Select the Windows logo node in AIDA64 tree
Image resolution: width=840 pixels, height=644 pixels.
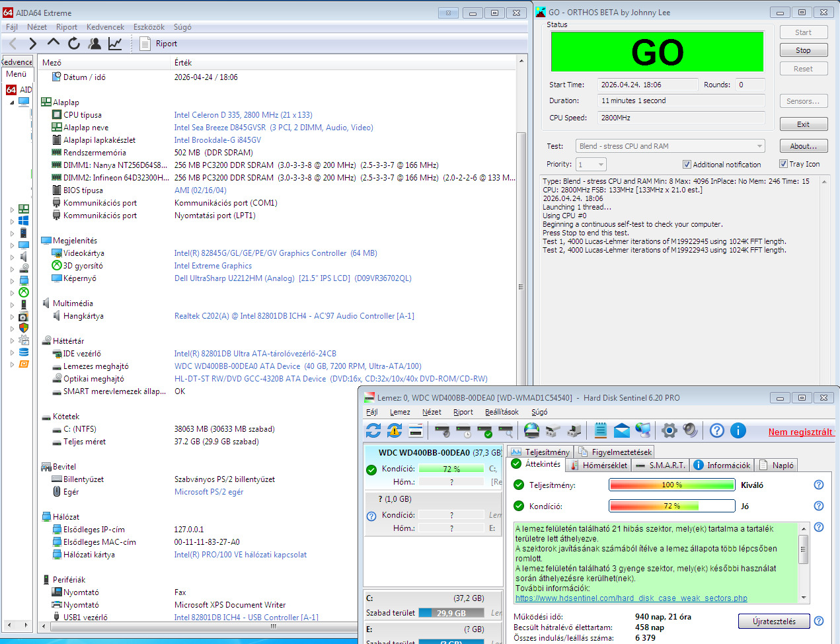pyautogui.click(x=24, y=221)
